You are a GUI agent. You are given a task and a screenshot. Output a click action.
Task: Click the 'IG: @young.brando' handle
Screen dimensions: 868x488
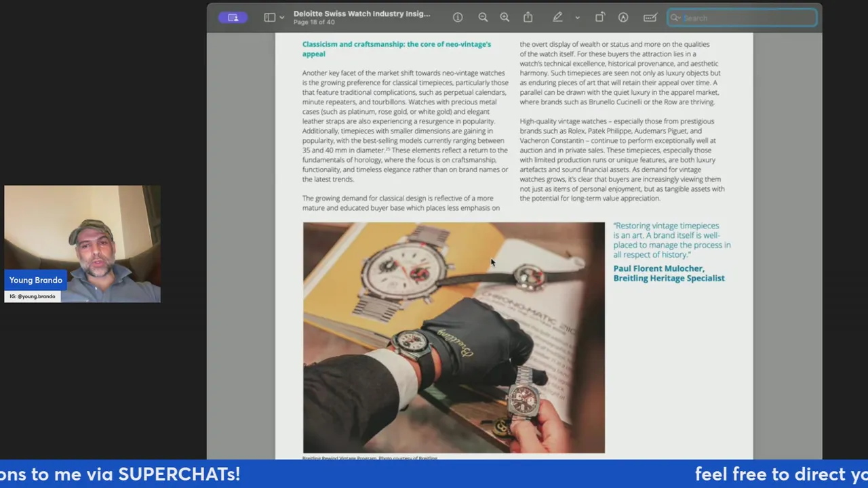[x=33, y=296]
